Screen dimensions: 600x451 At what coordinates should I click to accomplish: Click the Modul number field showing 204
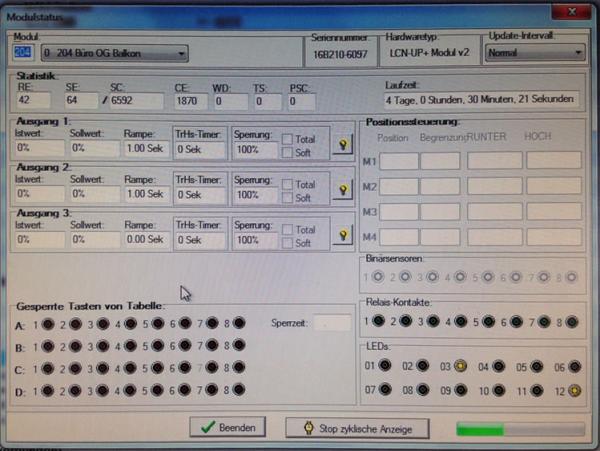[x=23, y=53]
